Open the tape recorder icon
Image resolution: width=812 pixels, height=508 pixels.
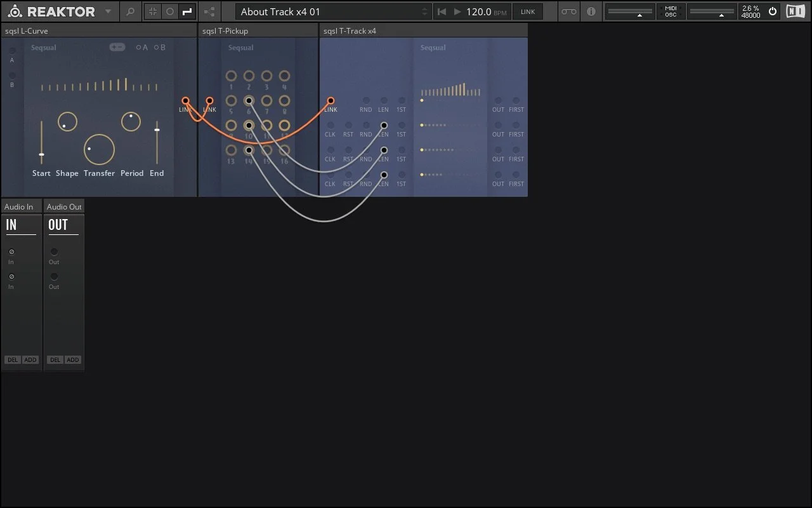pyautogui.click(x=569, y=11)
